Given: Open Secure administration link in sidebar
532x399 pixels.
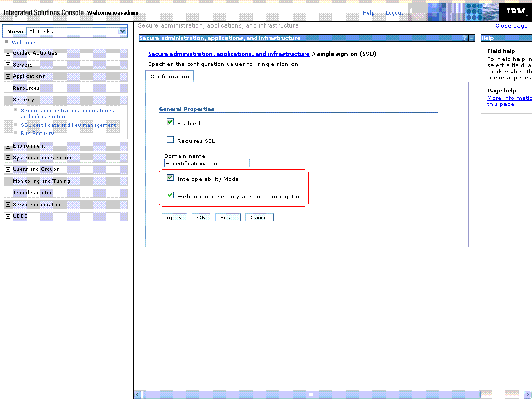Looking at the screenshot, I should click(68, 113).
